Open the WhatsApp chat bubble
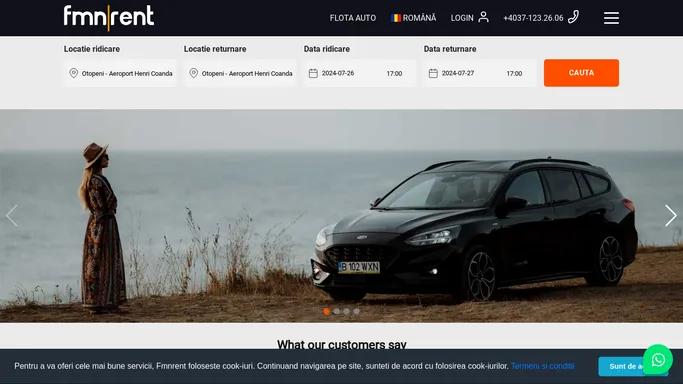The height and width of the screenshot is (384, 683). 658,360
